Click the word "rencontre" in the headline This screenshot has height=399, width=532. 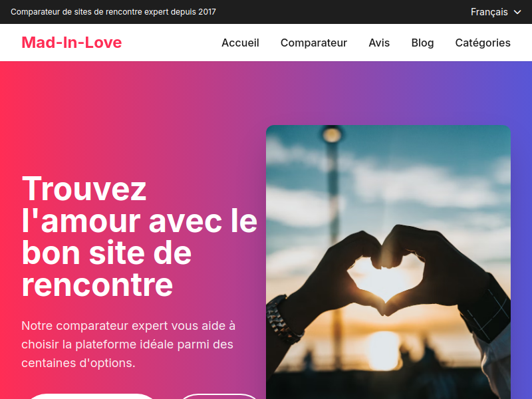click(97, 285)
